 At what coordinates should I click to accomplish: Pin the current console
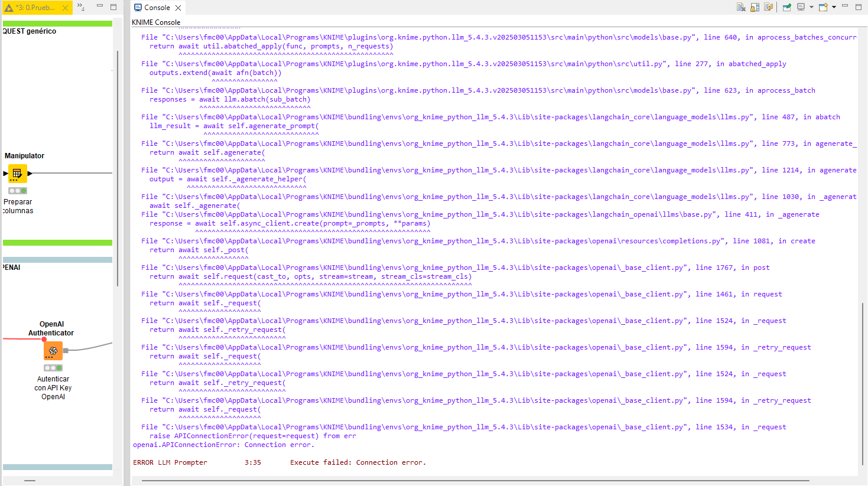(x=787, y=7)
